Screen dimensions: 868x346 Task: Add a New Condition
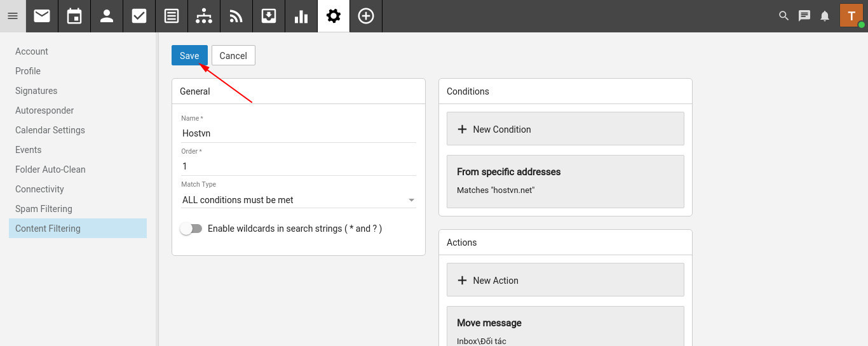tap(565, 129)
